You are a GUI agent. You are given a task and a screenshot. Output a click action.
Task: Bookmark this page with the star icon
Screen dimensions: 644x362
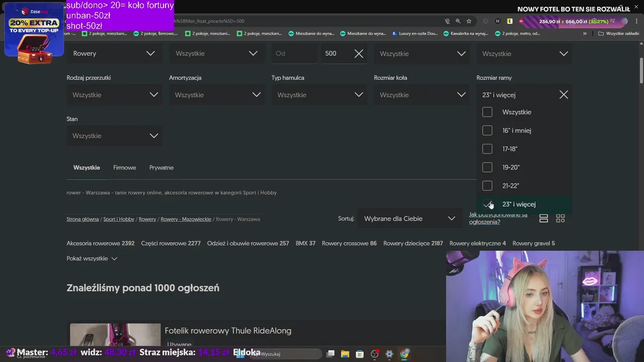pyautogui.click(x=469, y=21)
